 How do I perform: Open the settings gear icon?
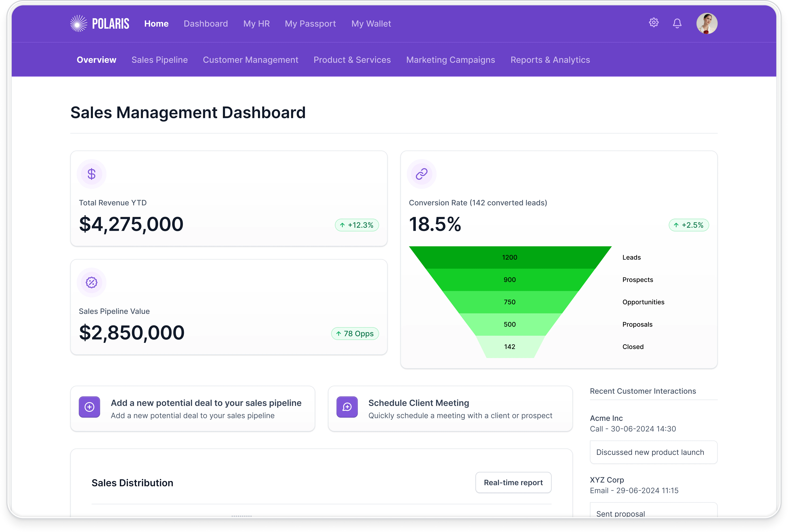[654, 23]
